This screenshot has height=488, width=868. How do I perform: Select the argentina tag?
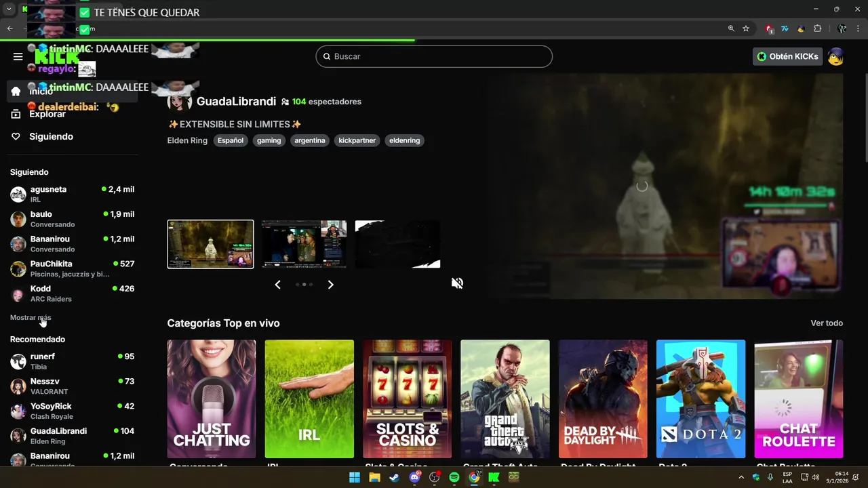pyautogui.click(x=310, y=140)
